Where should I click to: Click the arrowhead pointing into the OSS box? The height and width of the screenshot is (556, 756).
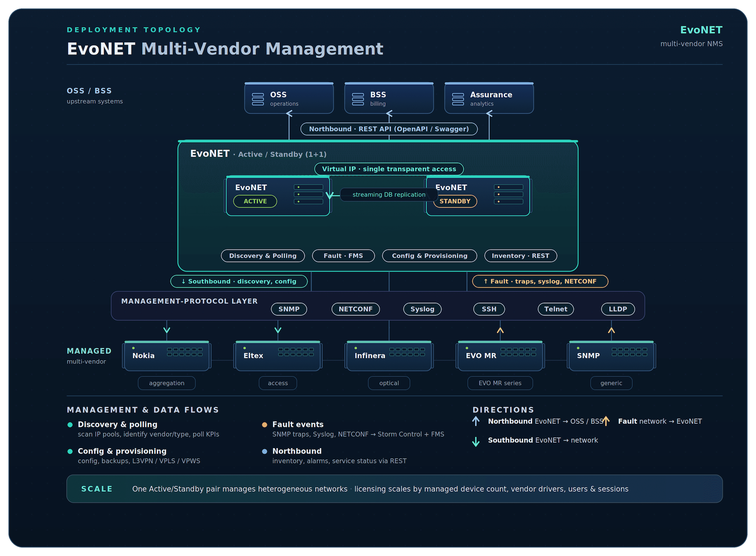coord(289,114)
